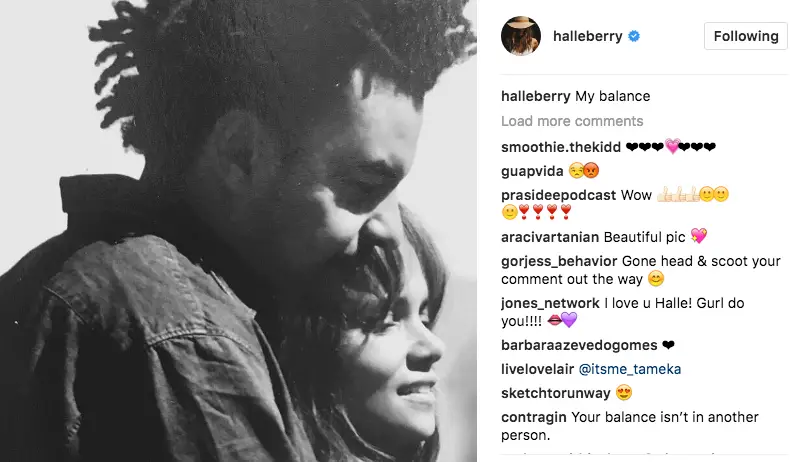Open livelovelair commenter profile

pos(537,369)
